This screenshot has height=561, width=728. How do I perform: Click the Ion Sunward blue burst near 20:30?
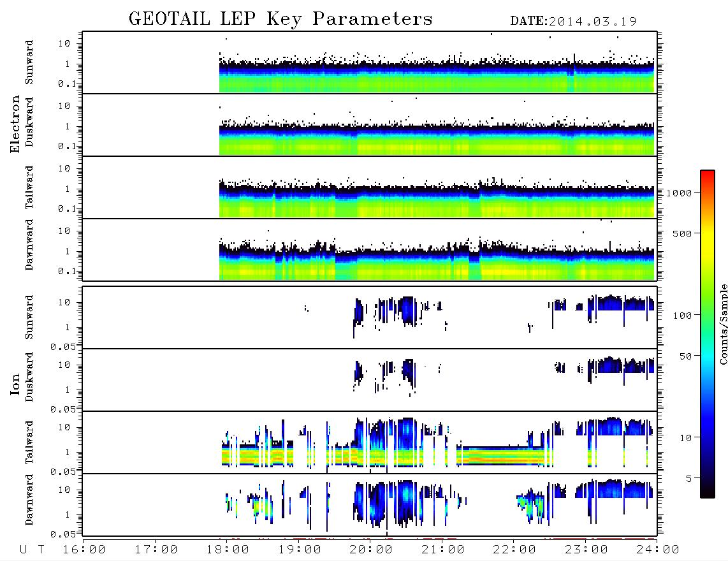(x=407, y=310)
